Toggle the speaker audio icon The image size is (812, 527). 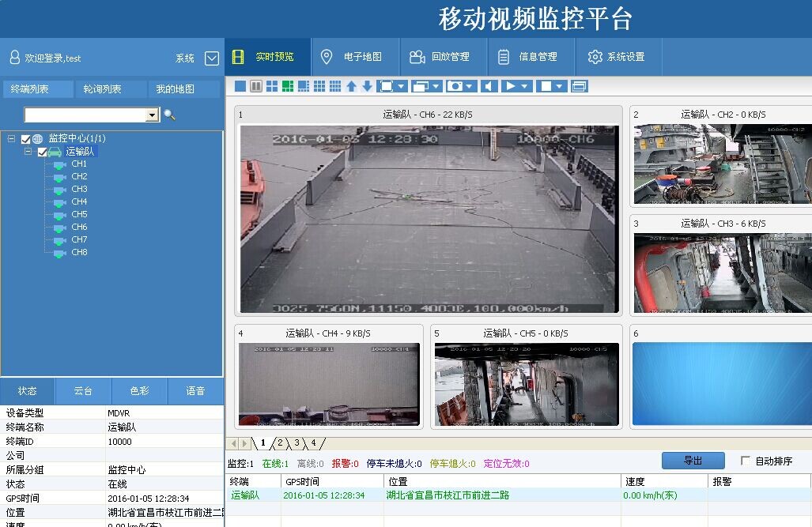click(x=489, y=86)
